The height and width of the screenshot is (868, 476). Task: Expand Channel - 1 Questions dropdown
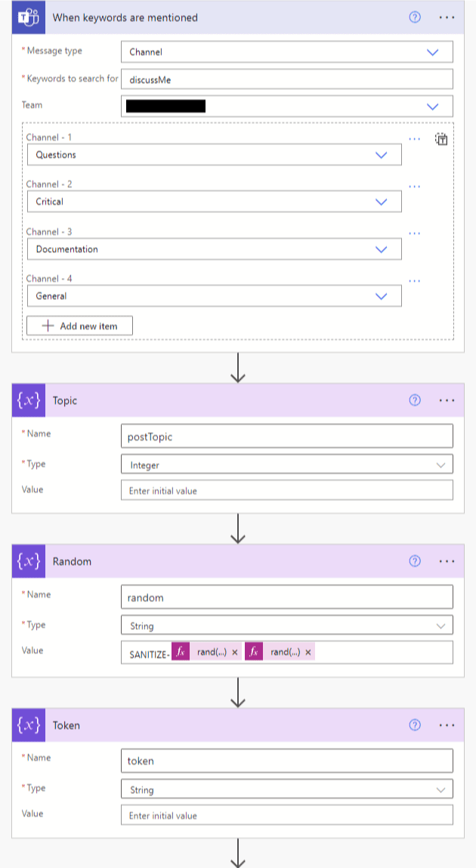click(382, 155)
